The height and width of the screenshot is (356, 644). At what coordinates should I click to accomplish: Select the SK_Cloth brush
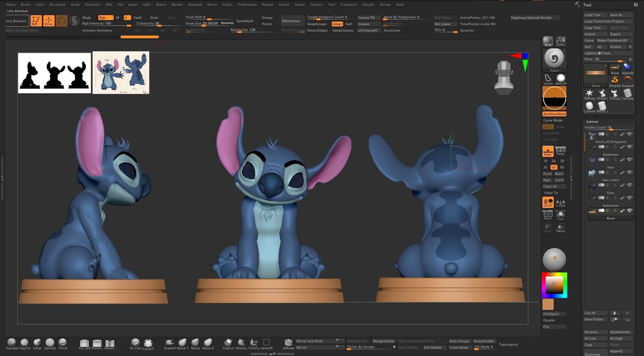(135, 344)
